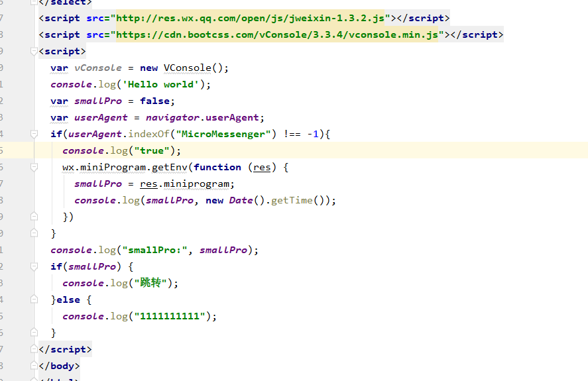Click miniprogram property in res.miniprogram
This screenshot has height=381, width=588.
pos(196,184)
